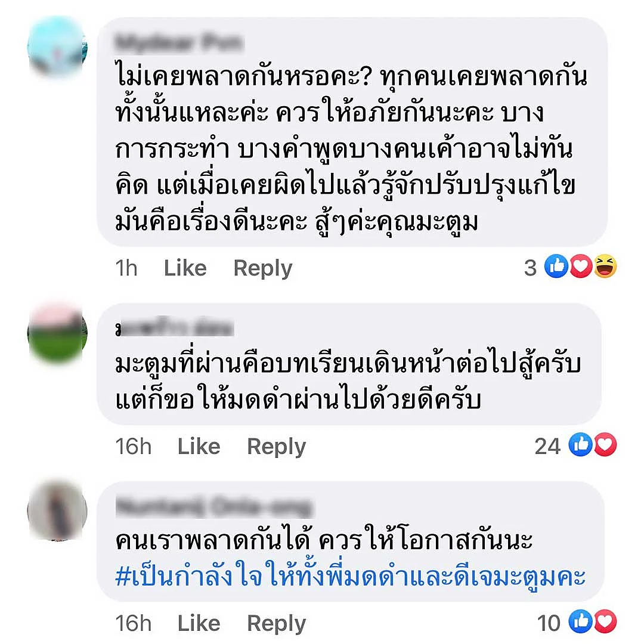Viewport: 644px width, 644px height.
Task: Click the heart reaction beside count 10
Action: point(605,622)
